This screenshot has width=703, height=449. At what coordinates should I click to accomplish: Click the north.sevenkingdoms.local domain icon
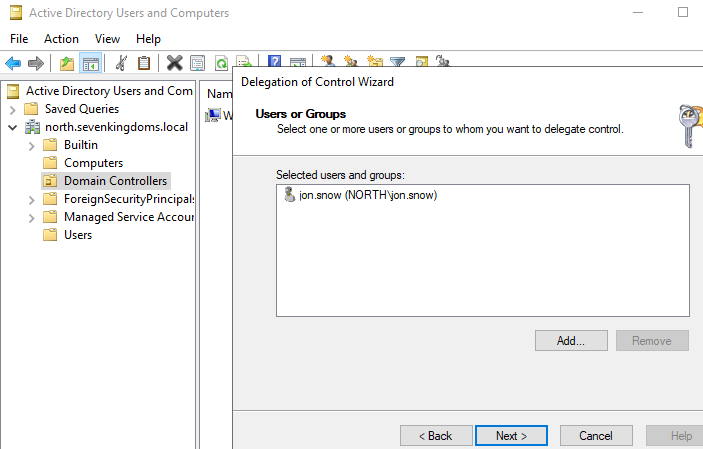[x=32, y=127]
